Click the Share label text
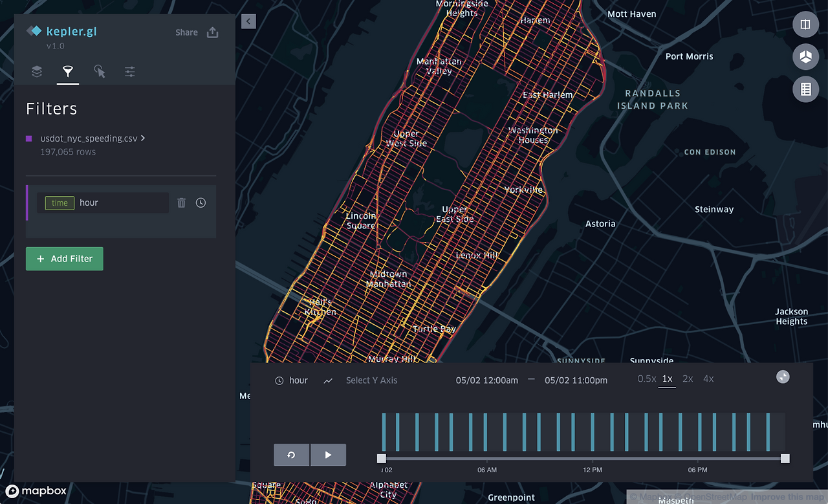The width and height of the screenshot is (828, 504). [x=186, y=32]
